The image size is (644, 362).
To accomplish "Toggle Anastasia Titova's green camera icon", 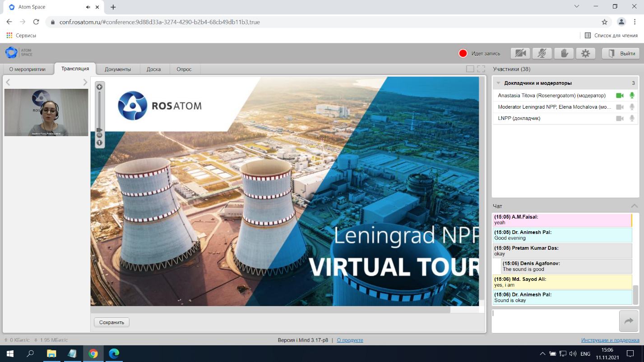I will tap(620, 96).
